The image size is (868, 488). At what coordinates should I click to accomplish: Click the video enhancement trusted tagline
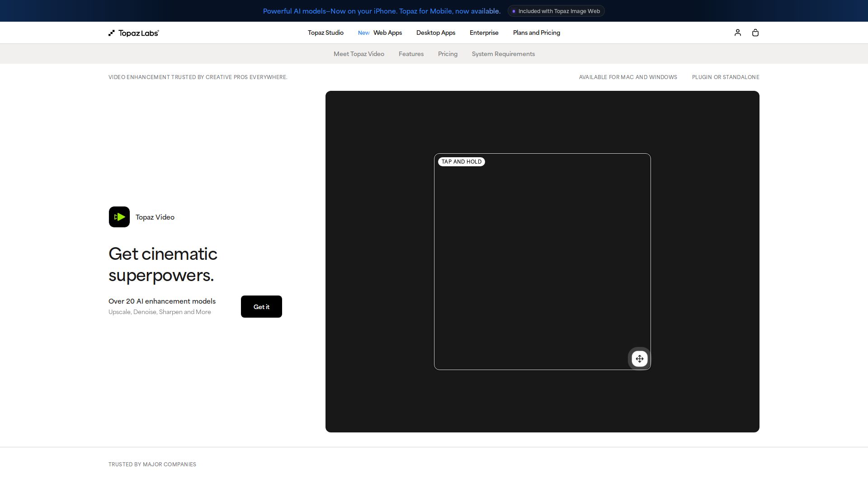[x=198, y=77]
